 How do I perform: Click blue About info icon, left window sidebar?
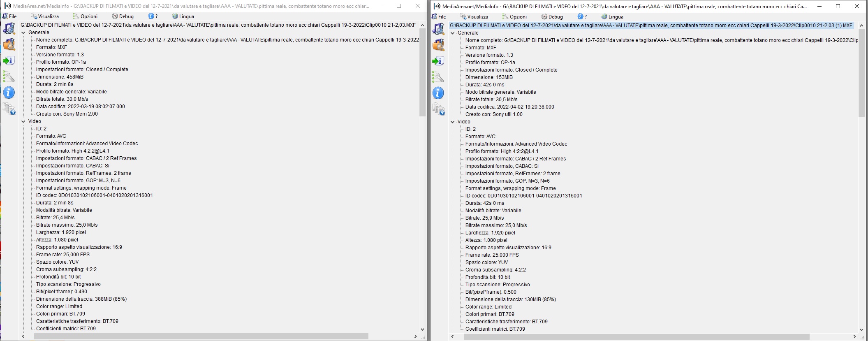pos(9,93)
